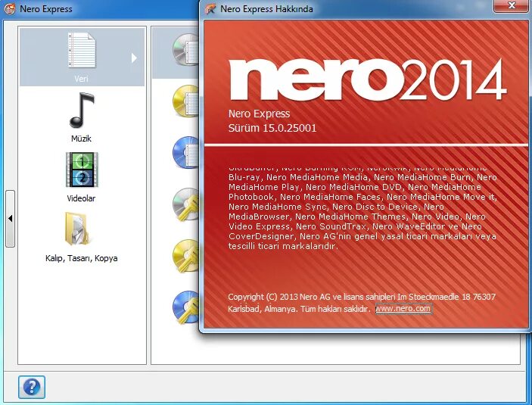
Task: Expand the Veri submenu arrow
Action: pyautogui.click(x=134, y=58)
